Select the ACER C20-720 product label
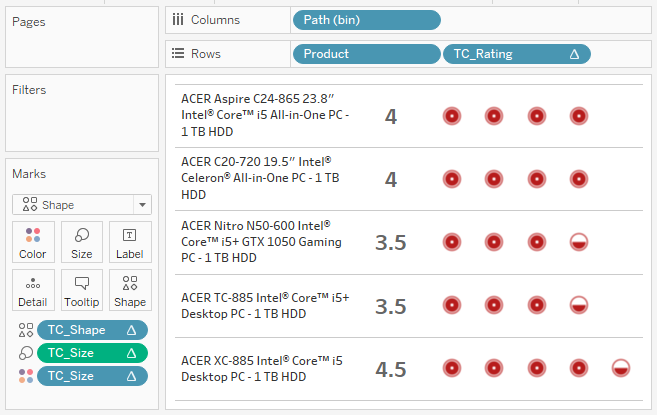This screenshot has width=657, height=415. click(x=260, y=178)
